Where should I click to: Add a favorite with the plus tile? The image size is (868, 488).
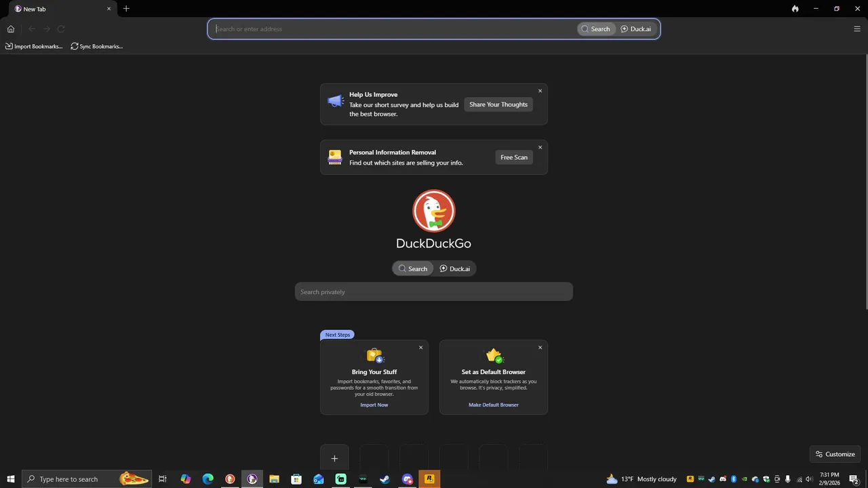334,458
